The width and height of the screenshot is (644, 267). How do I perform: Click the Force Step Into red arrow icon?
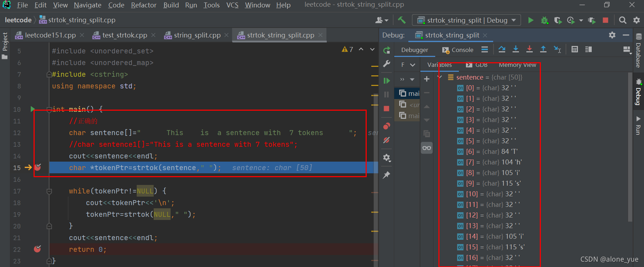530,50
